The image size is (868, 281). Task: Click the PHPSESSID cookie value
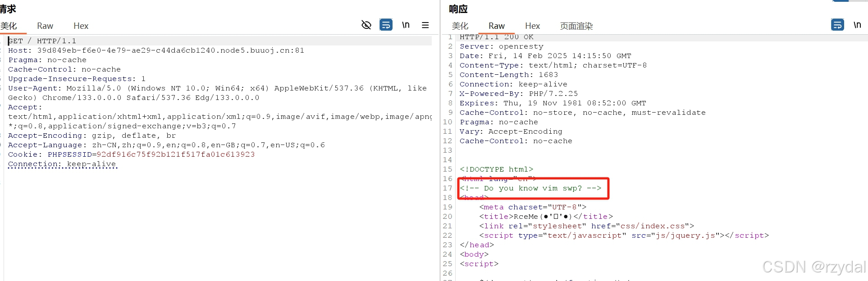(176, 154)
